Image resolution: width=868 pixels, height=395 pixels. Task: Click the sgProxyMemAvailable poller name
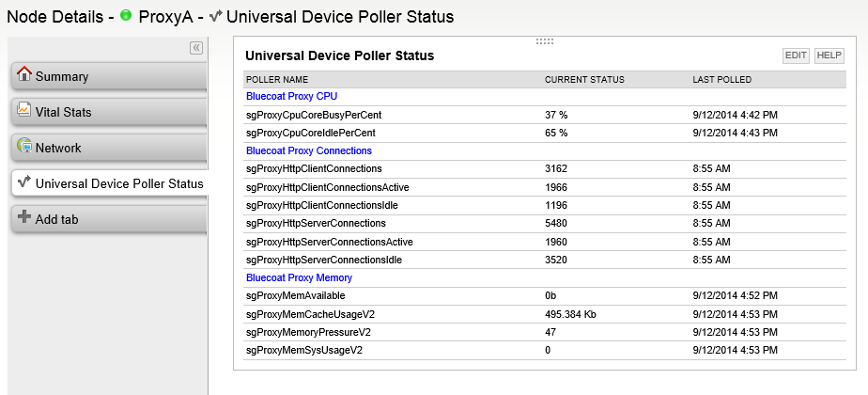(x=296, y=296)
